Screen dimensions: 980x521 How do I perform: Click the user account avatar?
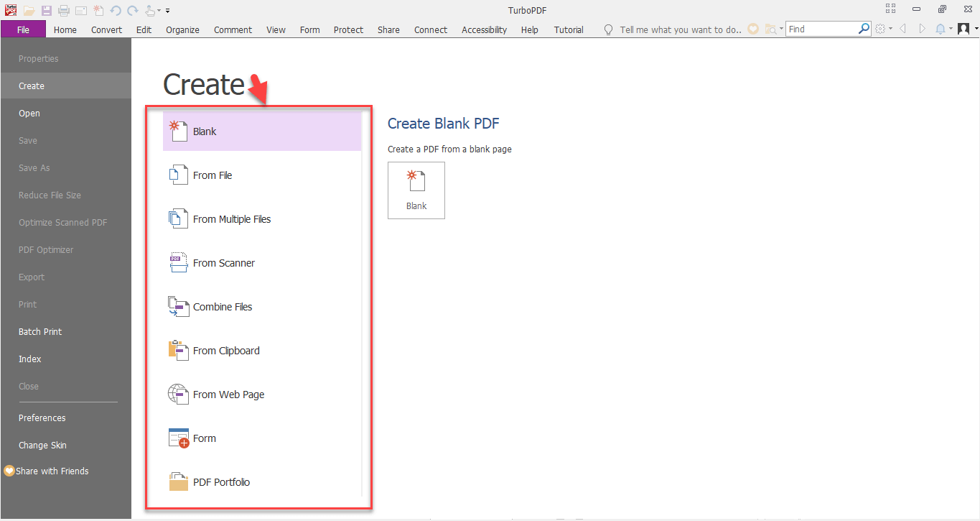point(963,29)
